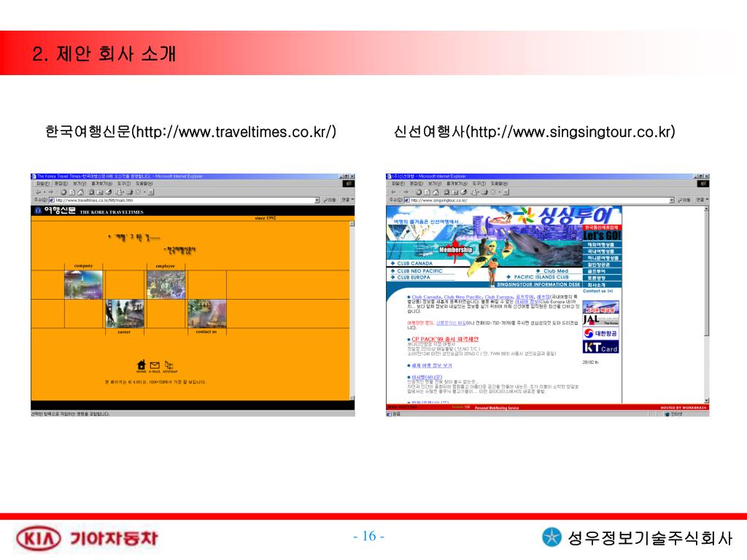Click Club Med link
This screenshot has height=560, width=747.
555,271
